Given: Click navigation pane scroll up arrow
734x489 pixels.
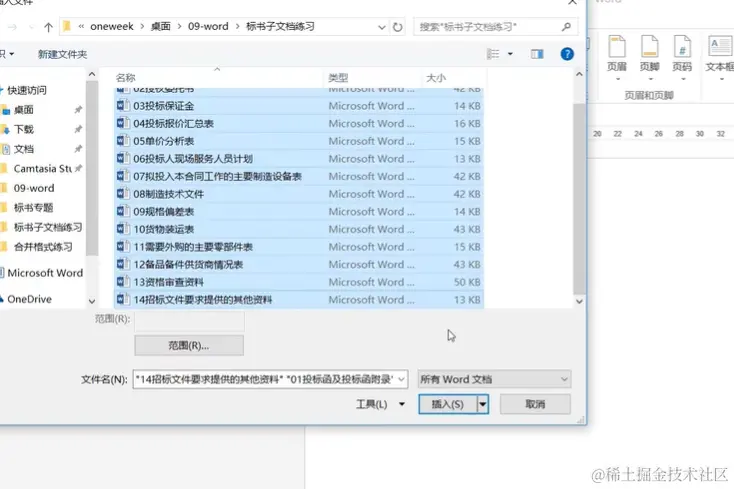Looking at the screenshot, I should coord(92,74).
